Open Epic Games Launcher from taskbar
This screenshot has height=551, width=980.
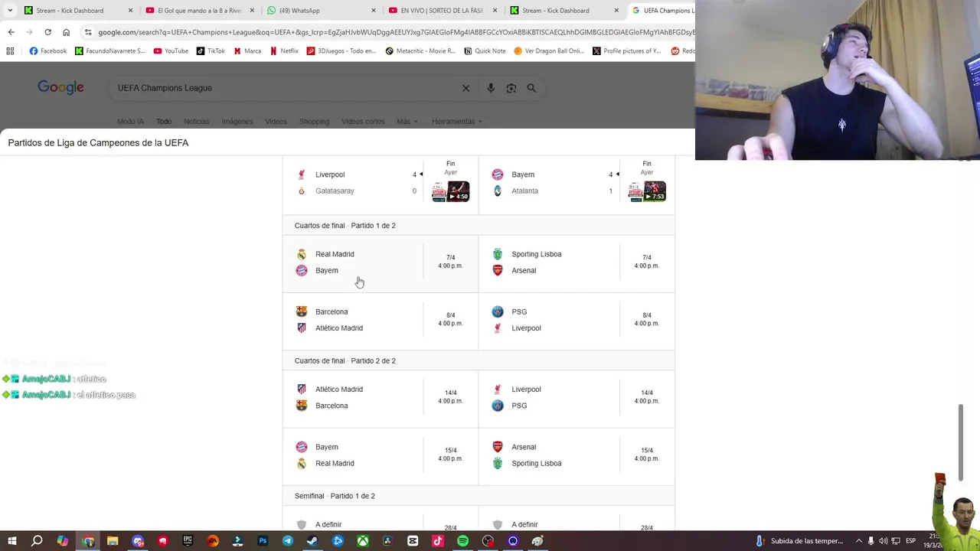(188, 541)
